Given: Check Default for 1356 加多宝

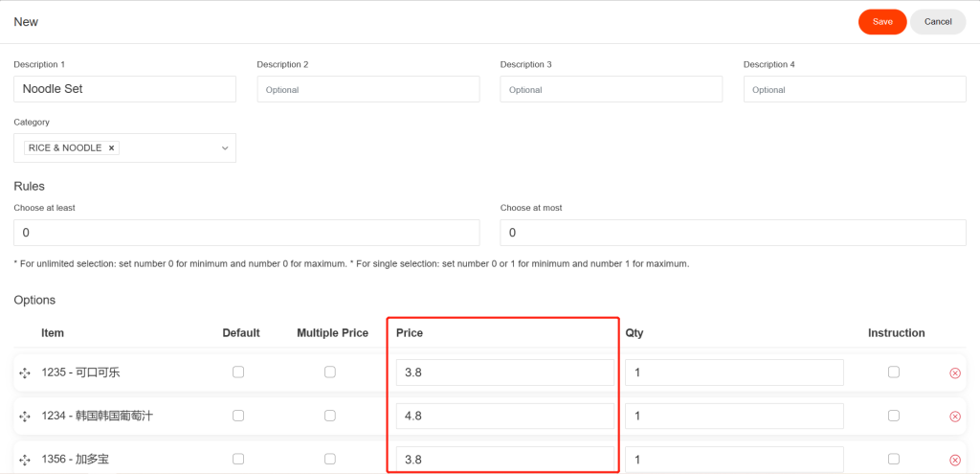Looking at the screenshot, I should [238, 459].
